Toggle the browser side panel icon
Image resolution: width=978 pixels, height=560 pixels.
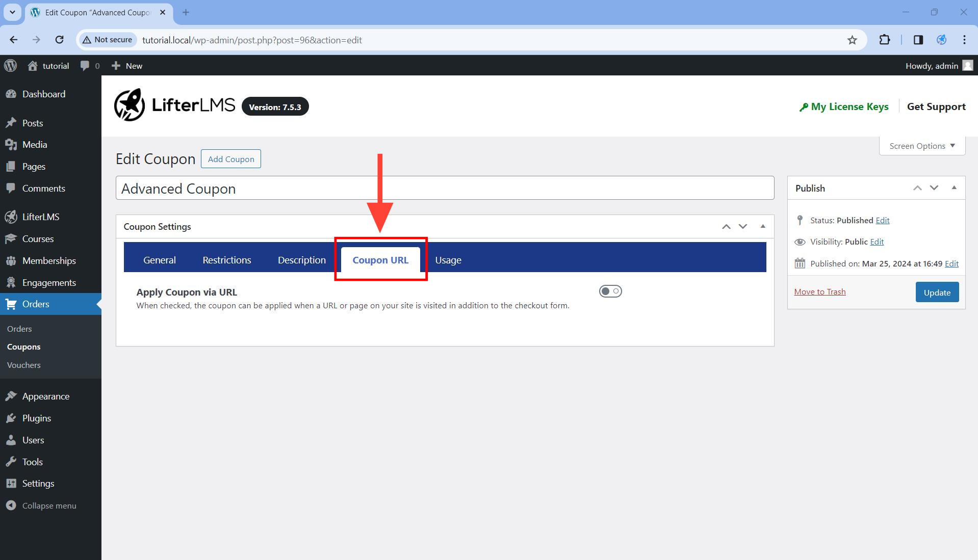point(918,40)
